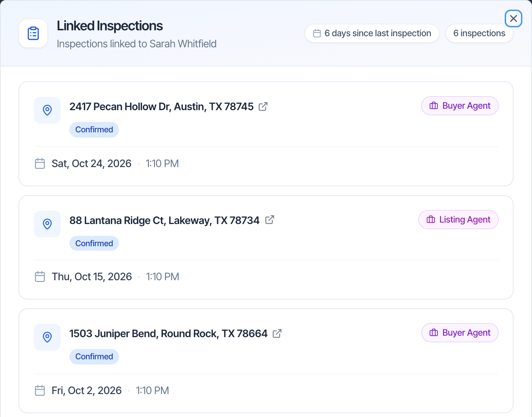Click the Confirmed status on Pecan Hollow card
Image resolution: width=532 pixels, height=417 pixels.
[94, 130]
